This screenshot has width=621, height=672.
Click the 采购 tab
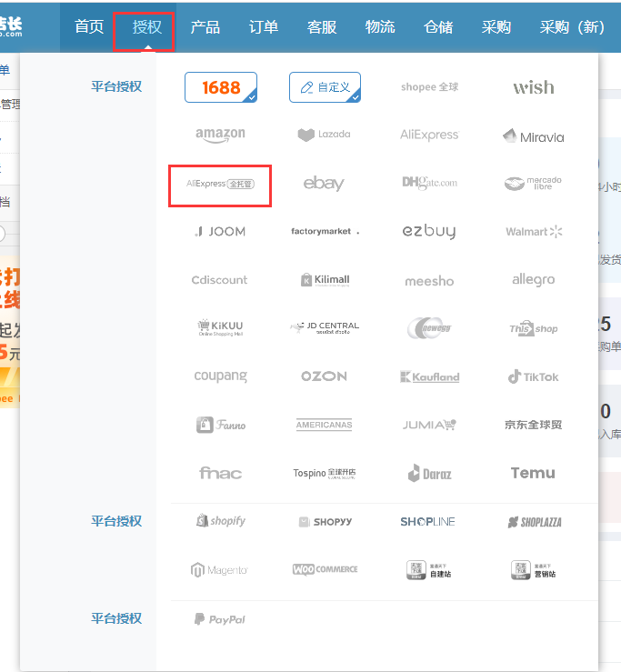tap(496, 27)
